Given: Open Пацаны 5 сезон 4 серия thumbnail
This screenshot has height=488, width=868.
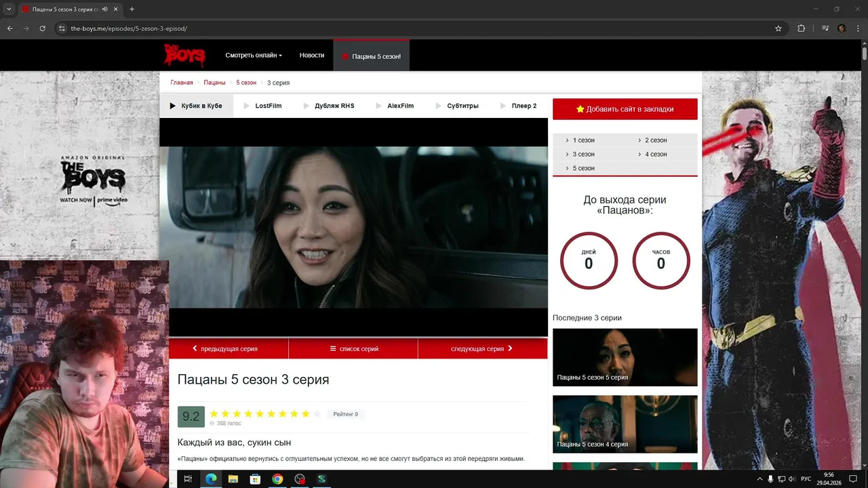Looking at the screenshot, I should [625, 424].
